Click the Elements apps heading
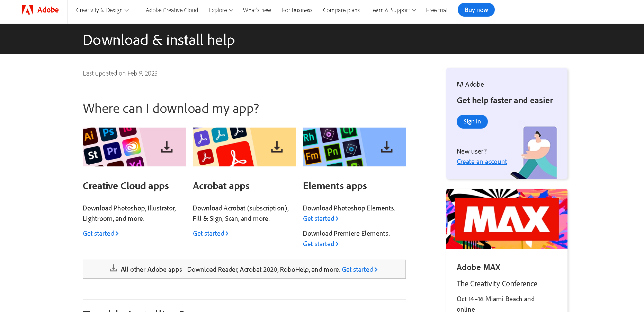Viewport: 644px width, 312px height. pyautogui.click(x=335, y=186)
